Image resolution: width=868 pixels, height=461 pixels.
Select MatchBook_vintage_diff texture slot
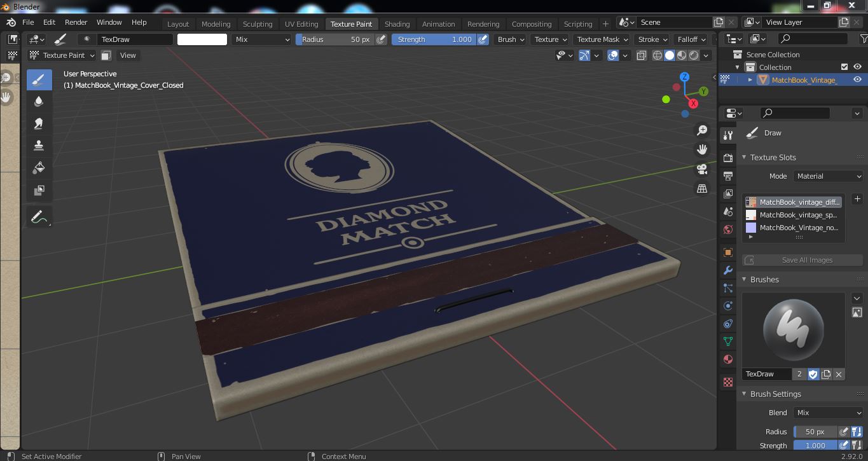[x=793, y=202]
